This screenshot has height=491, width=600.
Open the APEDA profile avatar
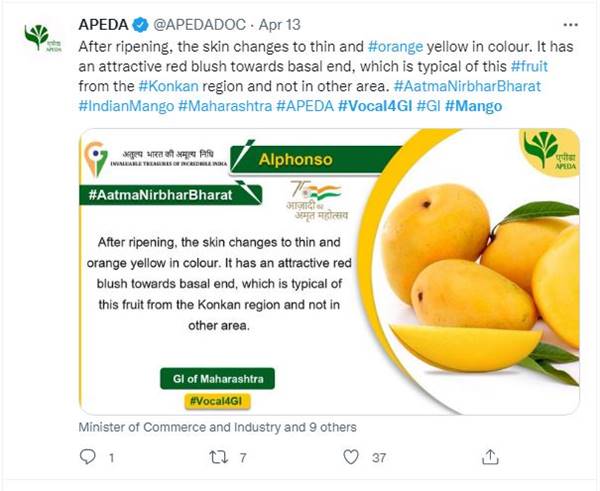click(x=37, y=37)
